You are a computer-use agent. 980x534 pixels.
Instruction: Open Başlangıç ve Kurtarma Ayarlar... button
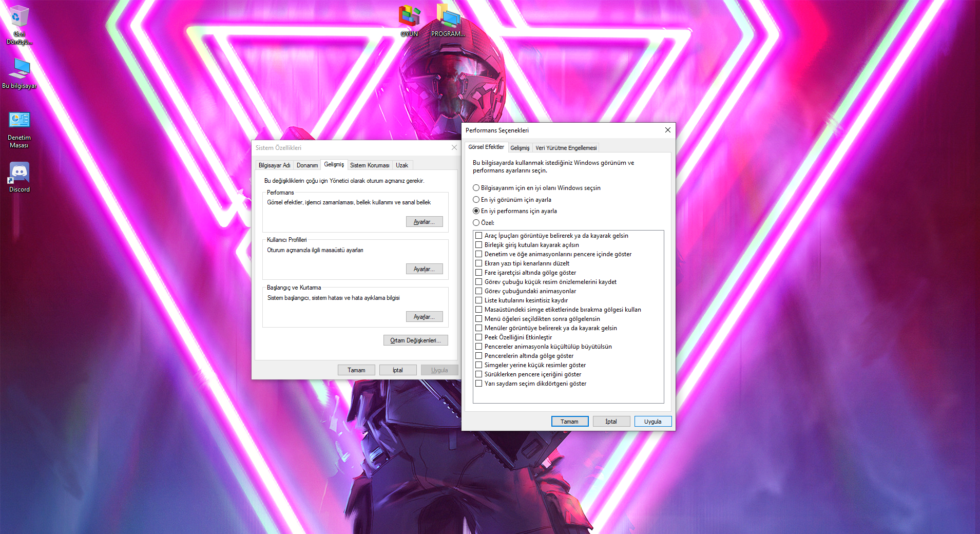(x=425, y=317)
